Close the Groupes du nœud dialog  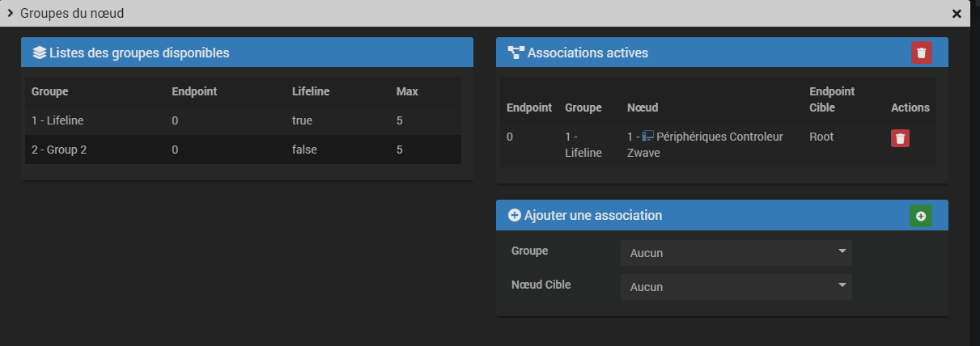click(x=957, y=14)
